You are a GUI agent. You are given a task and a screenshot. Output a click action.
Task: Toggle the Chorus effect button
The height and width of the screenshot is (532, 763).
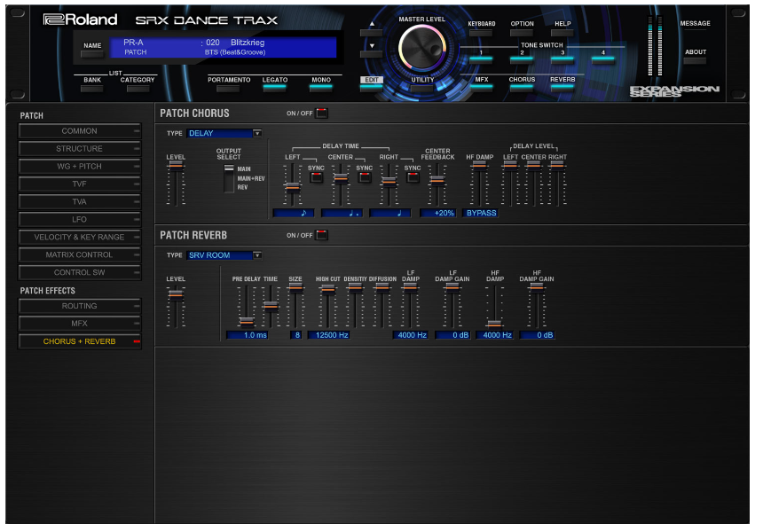[x=522, y=88]
